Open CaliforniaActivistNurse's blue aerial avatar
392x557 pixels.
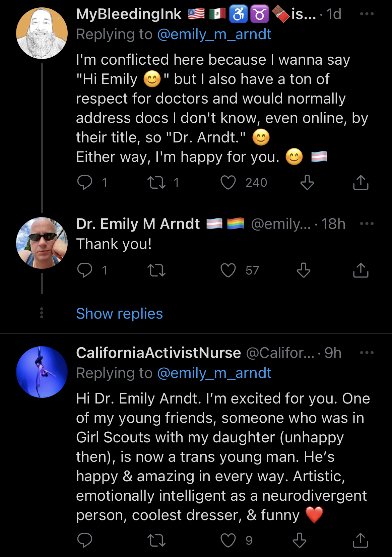pos(42,372)
